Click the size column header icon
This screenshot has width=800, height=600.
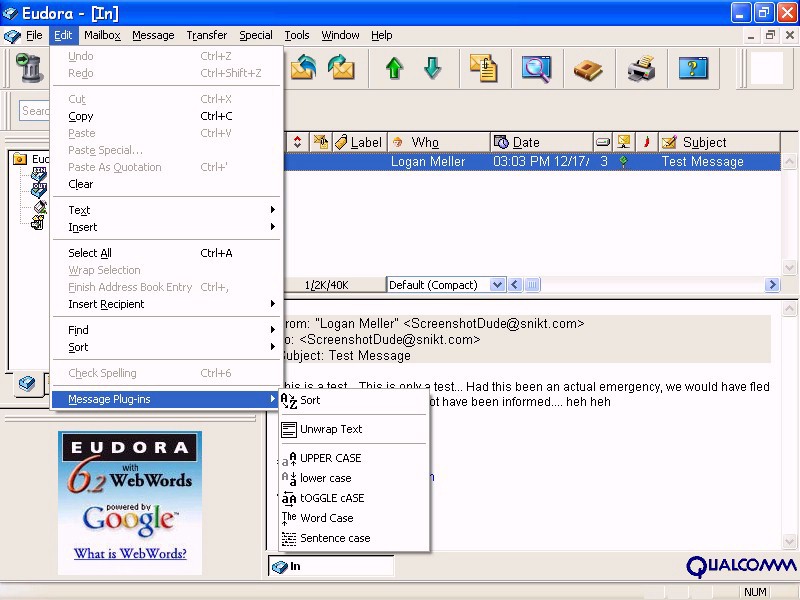603,142
